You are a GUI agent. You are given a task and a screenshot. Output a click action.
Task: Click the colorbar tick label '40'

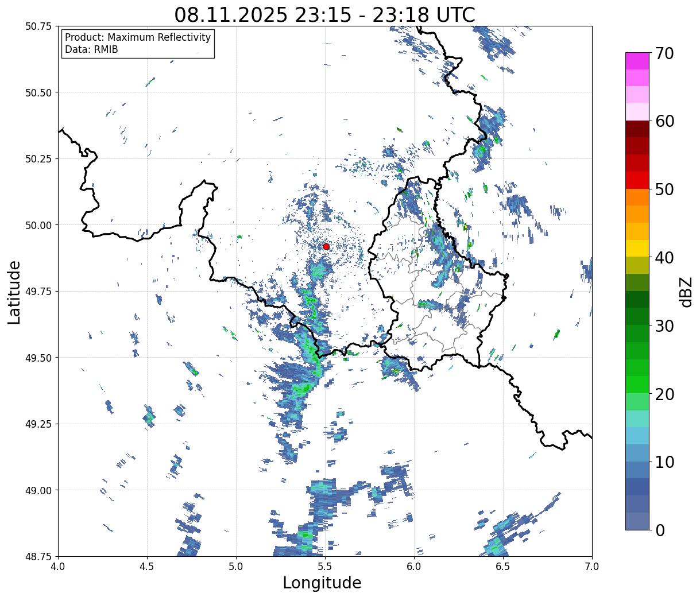664,258
